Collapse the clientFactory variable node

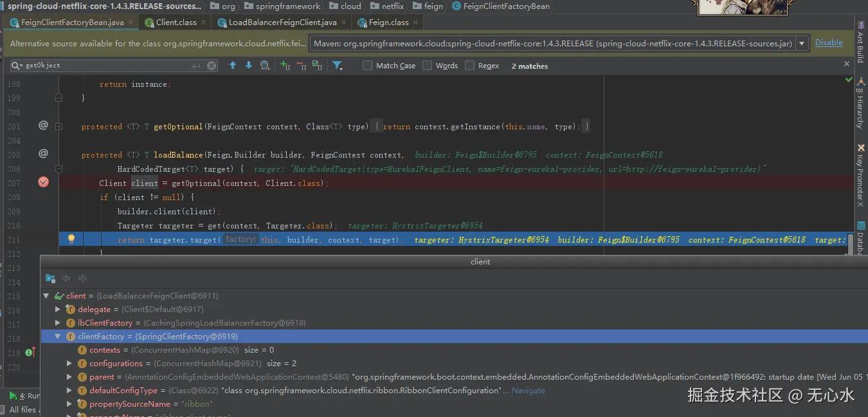click(x=58, y=337)
